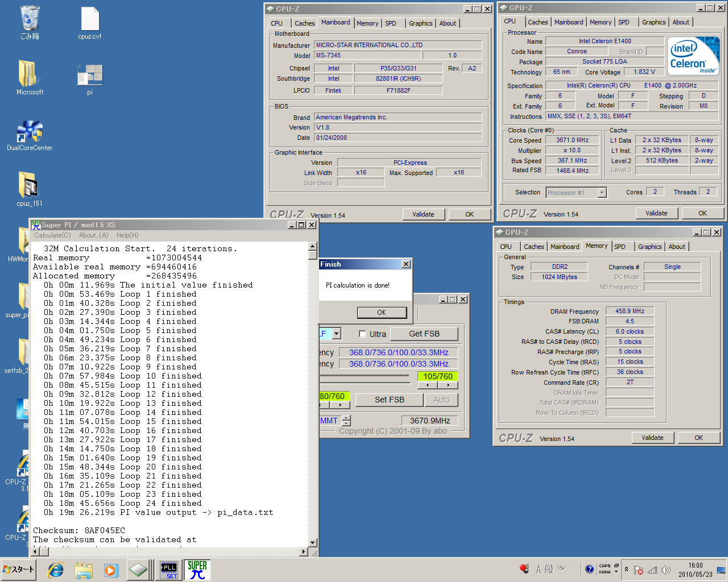Toggle the Ultra checkbox in SetFSB
The height and width of the screenshot is (582, 728).
click(x=362, y=334)
